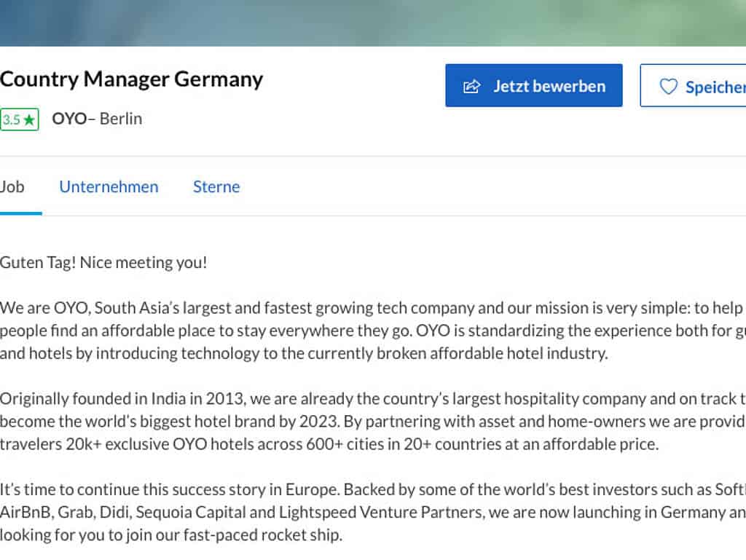Open the Sterne tab
The width and height of the screenshot is (746, 560).
point(216,187)
